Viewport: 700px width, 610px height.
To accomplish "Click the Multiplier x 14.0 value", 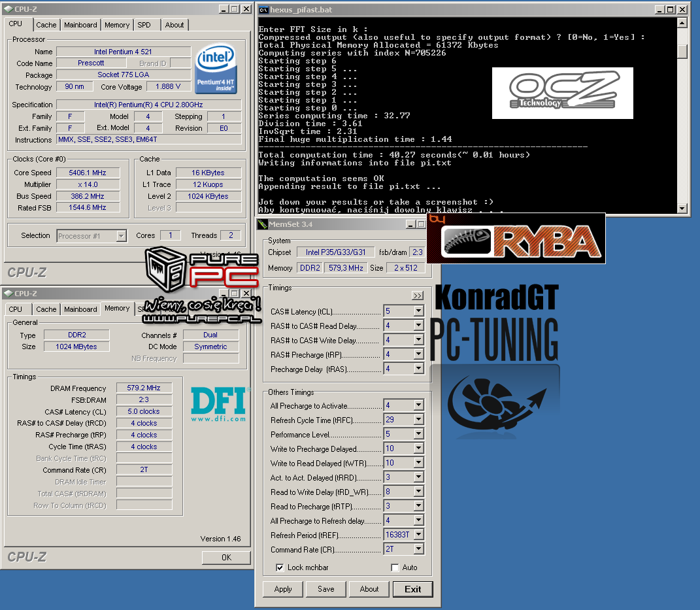I will click(88, 184).
